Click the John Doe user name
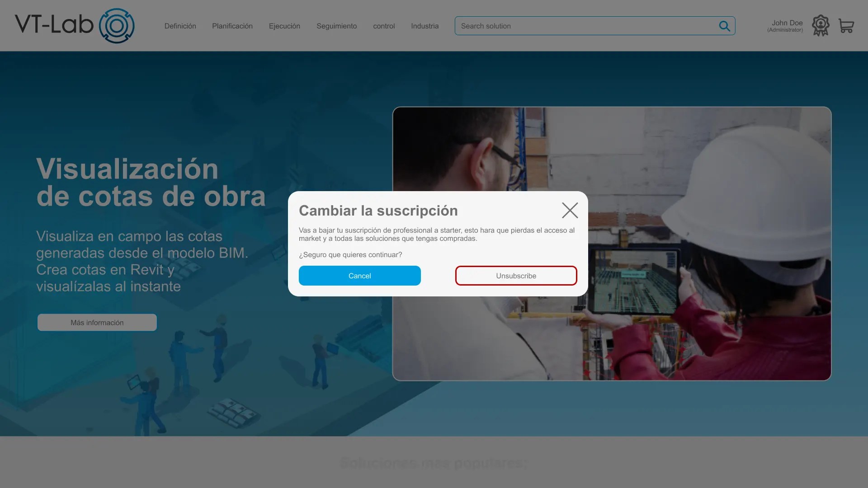Image resolution: width=868 pixels, height=488 pixels. point(787,23)
